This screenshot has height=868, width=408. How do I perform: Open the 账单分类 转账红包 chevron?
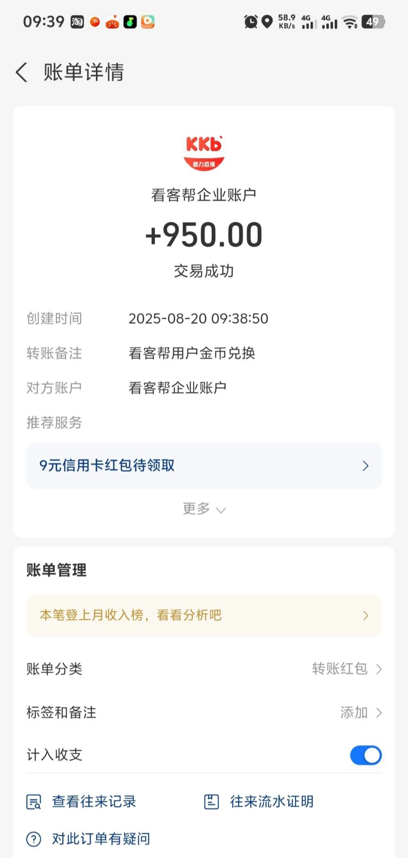coord(379,669)
